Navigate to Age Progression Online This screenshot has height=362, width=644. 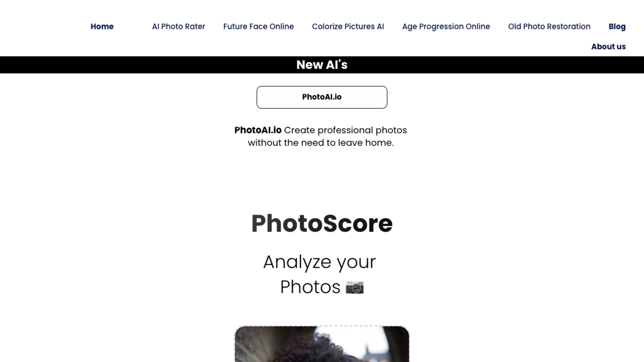click(x=446, y=26)
